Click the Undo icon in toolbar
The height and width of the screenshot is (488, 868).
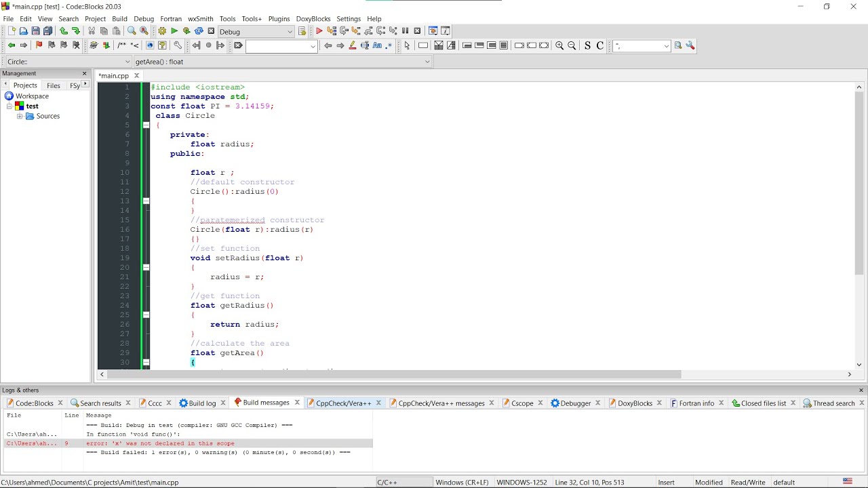point(63,31)
